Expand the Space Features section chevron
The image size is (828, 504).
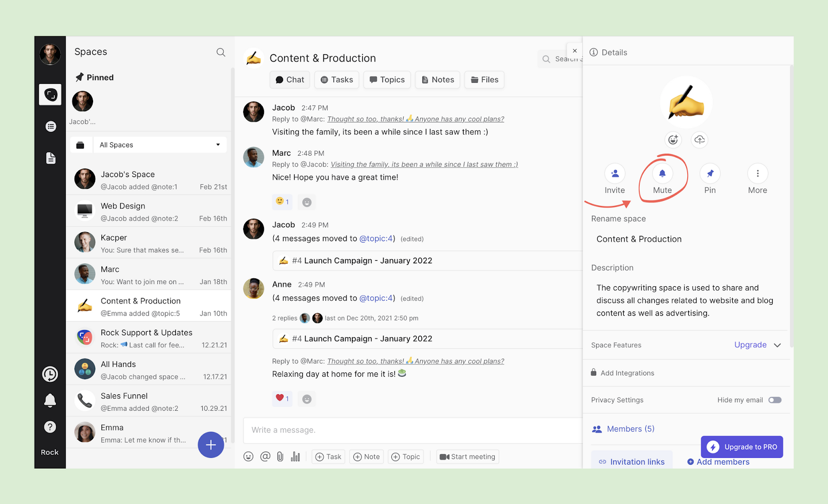(x=777, y=345)
